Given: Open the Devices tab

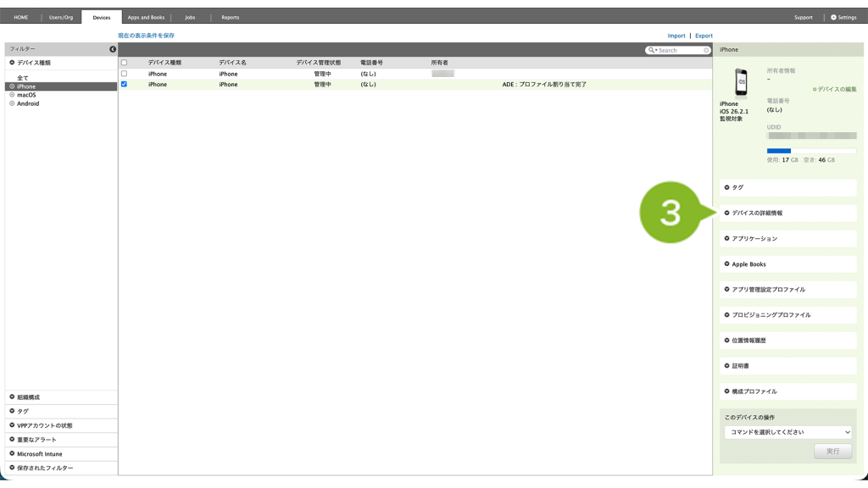Looking at the screenshot, I should 102,17.
